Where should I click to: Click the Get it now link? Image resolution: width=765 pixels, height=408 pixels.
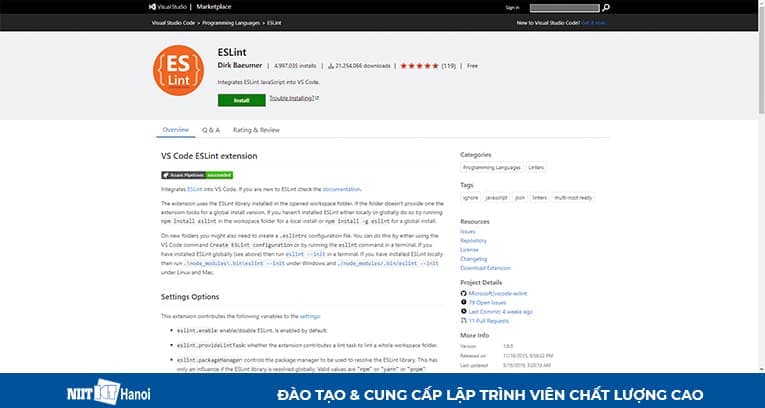[594, 23]
